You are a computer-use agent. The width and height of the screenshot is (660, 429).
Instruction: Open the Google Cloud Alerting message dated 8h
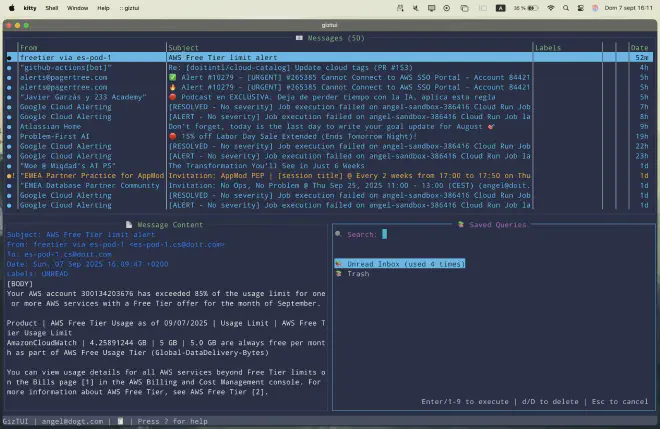click(x=330, y=117)
